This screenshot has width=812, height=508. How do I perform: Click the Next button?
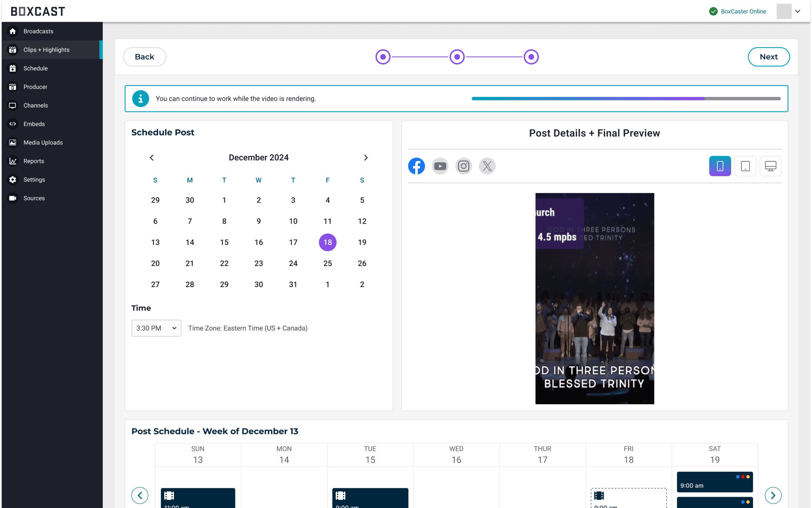pos(768,57)
